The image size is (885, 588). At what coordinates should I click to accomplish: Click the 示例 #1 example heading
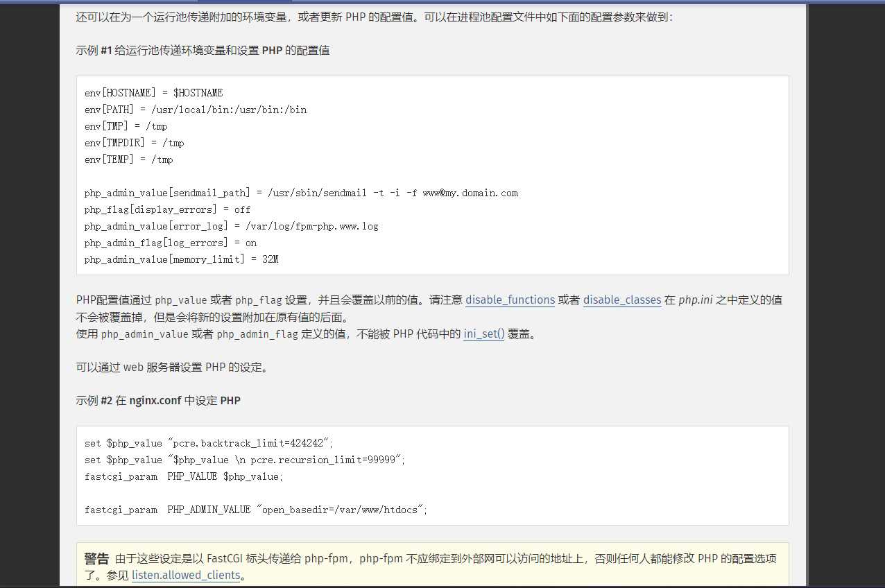203,51
